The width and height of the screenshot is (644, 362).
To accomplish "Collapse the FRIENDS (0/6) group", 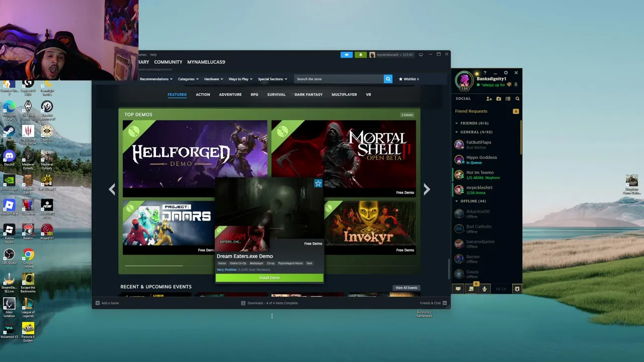I will click(472, 123).
